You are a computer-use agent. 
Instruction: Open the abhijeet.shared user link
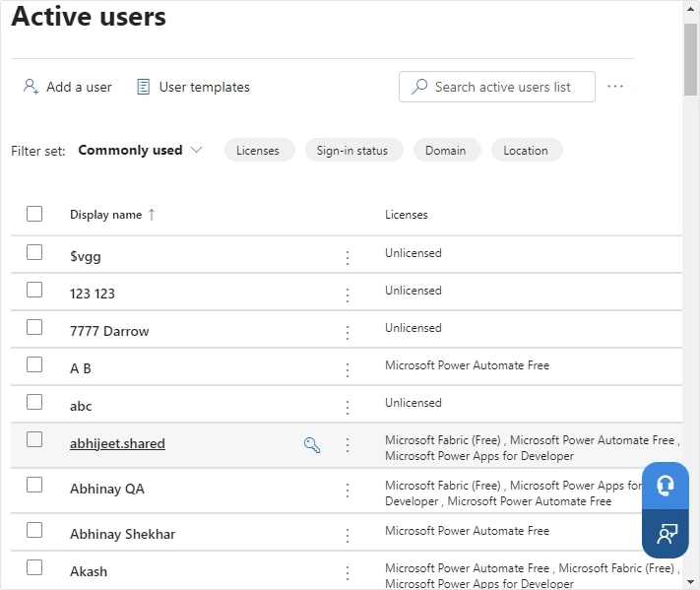tap(117, 443)
